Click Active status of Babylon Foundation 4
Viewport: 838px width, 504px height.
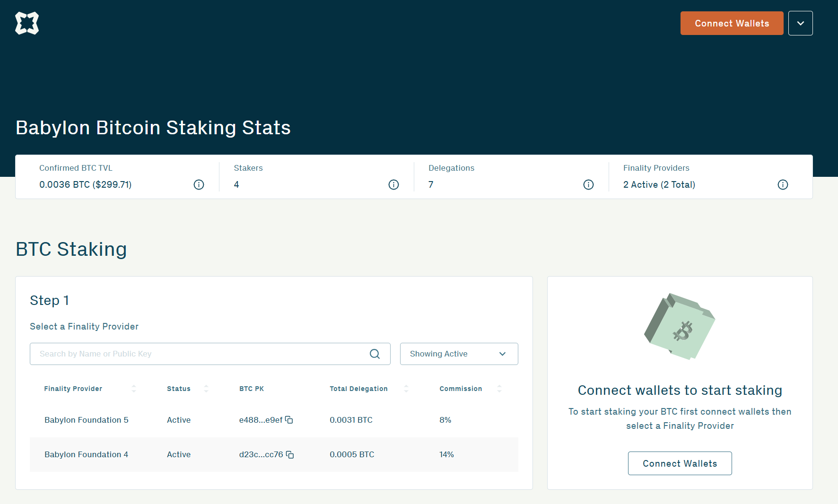click(179, 454)
